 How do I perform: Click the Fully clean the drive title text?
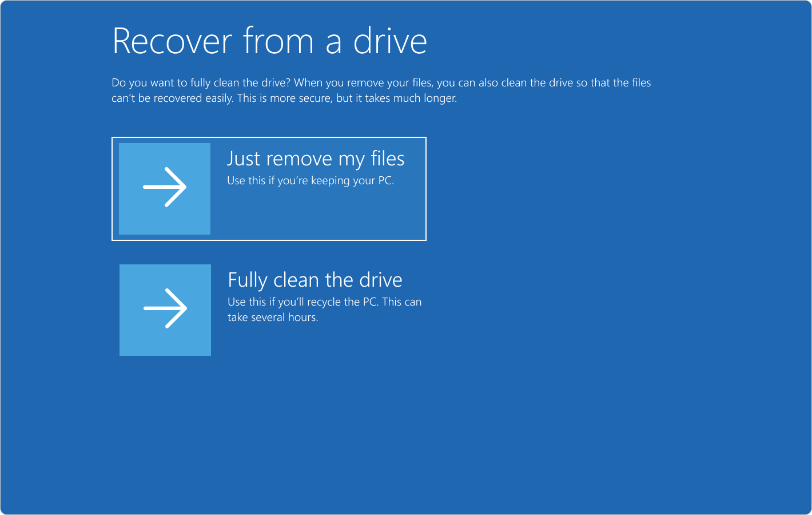click(315, 280)
